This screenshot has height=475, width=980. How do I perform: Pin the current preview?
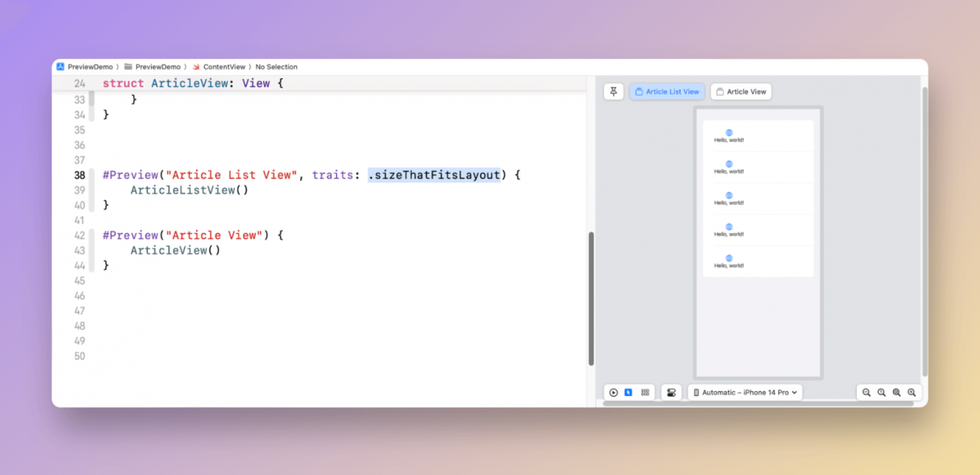click(x=614, y=92)
